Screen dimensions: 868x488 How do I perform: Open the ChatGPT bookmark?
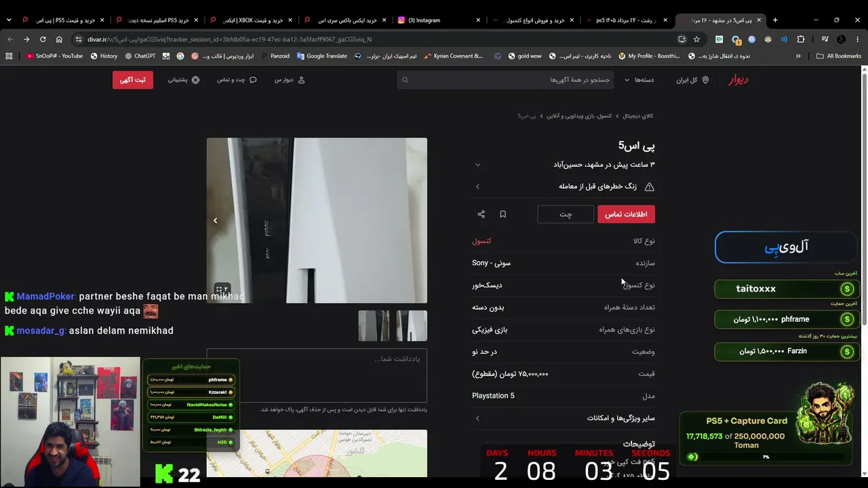(140, 56)
